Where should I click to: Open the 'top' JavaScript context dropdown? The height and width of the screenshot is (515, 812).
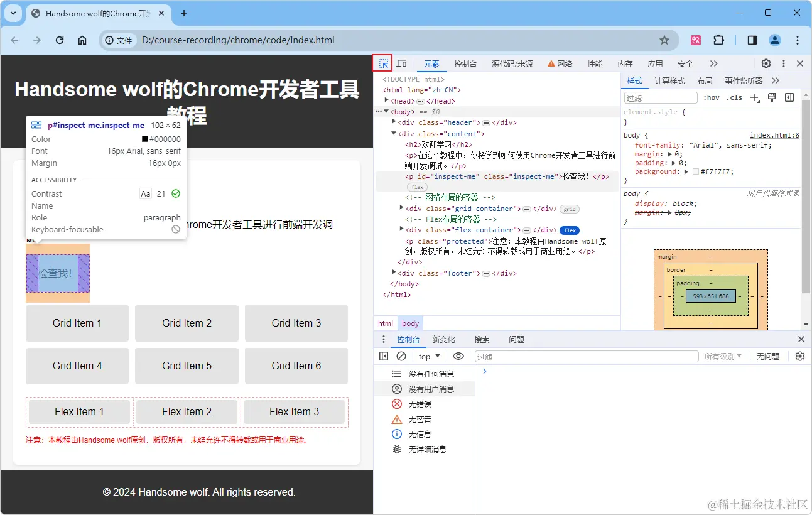tap(430, 356)
